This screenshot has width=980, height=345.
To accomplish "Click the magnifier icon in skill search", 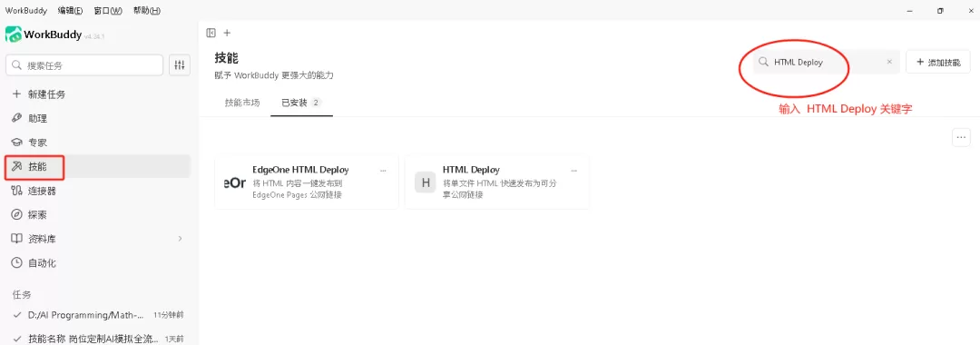I will click(x=763, y=62).
